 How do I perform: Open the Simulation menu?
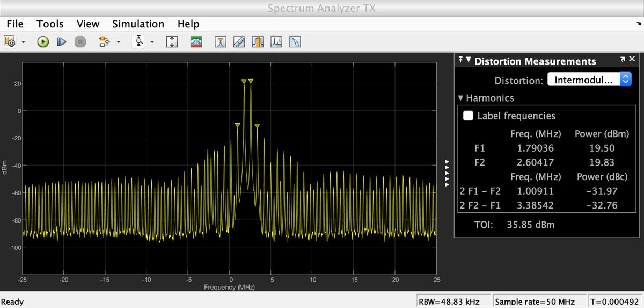point(138,24)
